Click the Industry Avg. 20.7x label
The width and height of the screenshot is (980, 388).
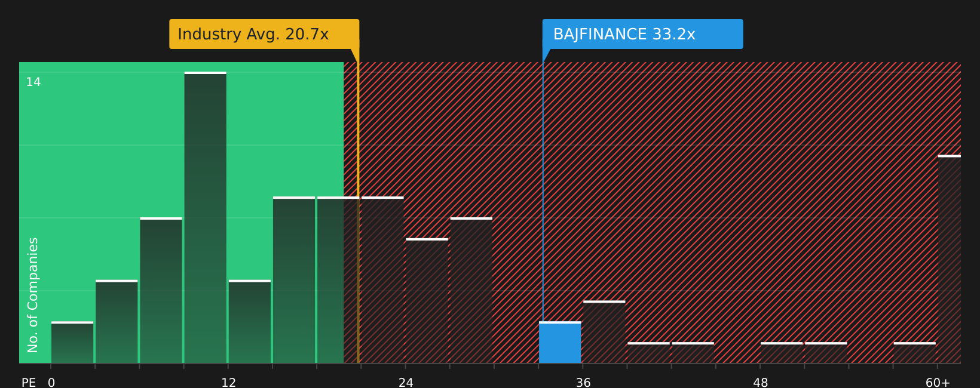(264, 34)
